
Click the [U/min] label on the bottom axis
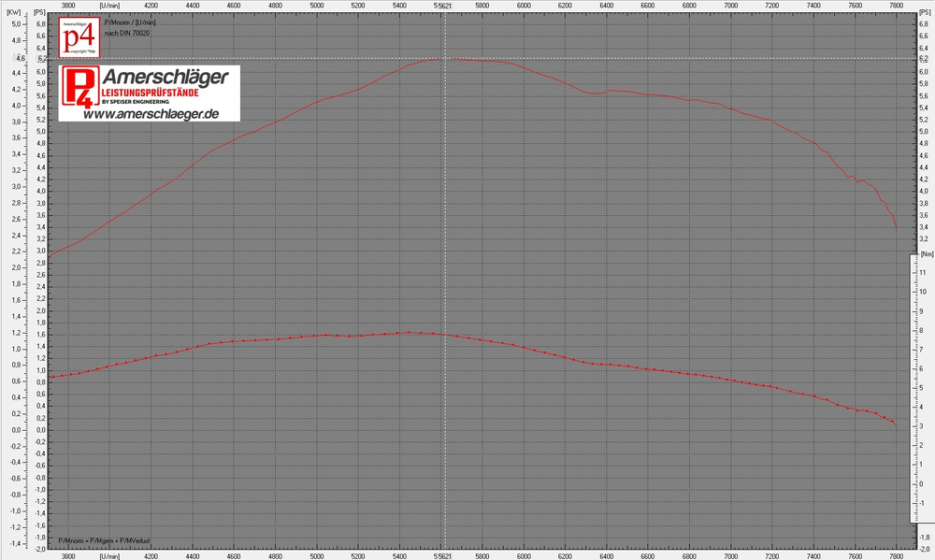(x=109, y=555)
